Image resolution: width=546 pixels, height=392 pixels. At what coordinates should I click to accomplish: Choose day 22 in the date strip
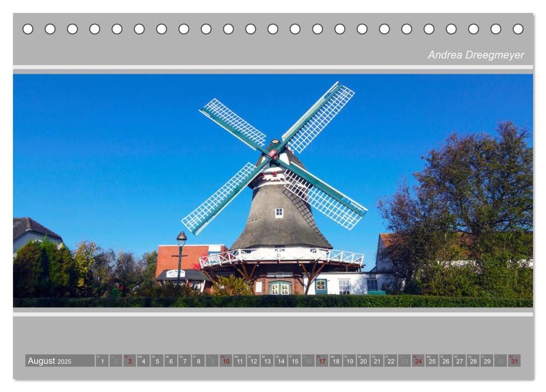tap(391, 360)
